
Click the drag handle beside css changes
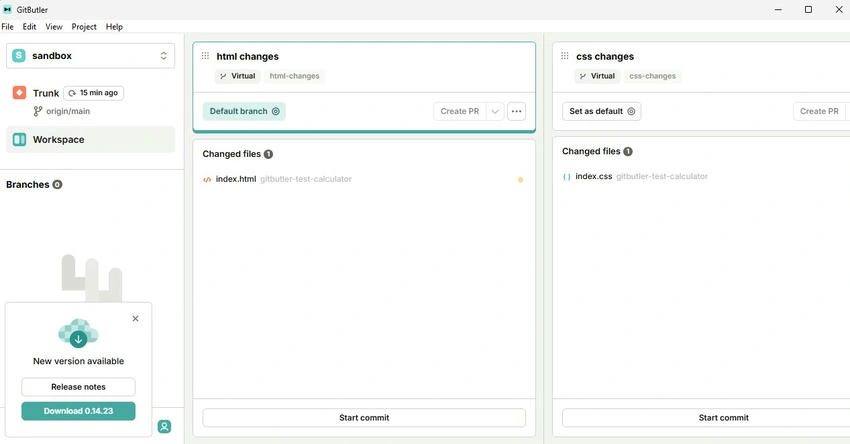point(565,56)
